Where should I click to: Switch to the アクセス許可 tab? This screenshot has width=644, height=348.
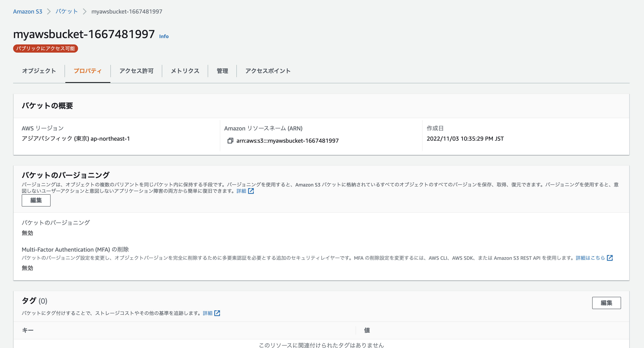(136, 71)
